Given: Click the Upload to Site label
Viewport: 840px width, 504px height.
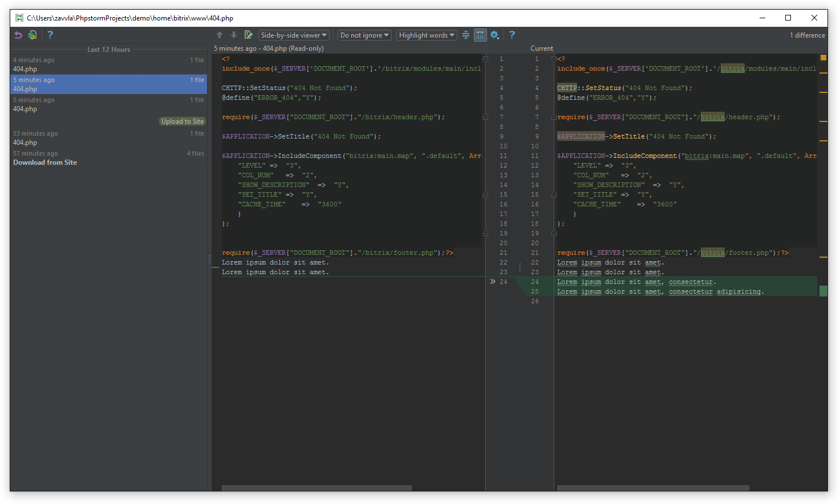Looking at the screenshot, I should pos(182,121).
